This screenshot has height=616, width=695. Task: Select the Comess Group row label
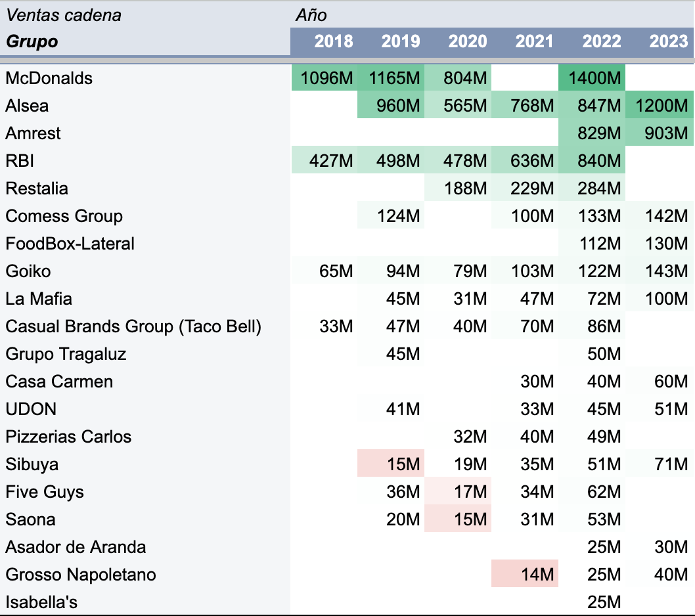click(64, 216)
